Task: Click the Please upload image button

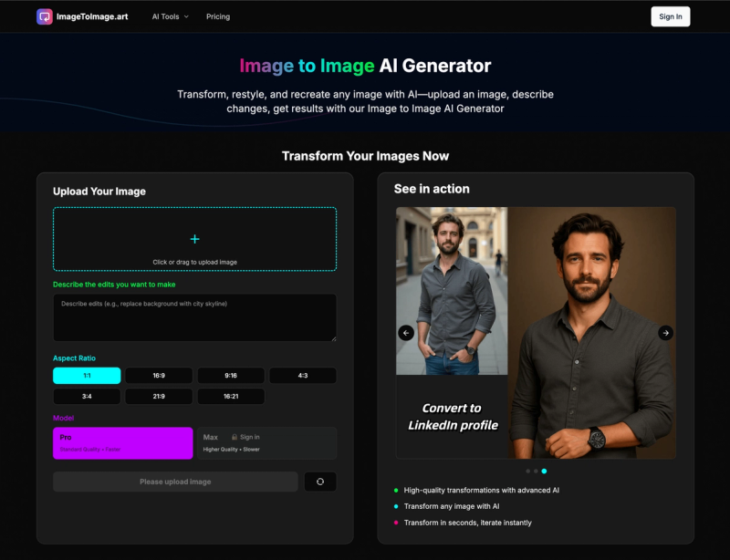Action: (x=175, y=482)
